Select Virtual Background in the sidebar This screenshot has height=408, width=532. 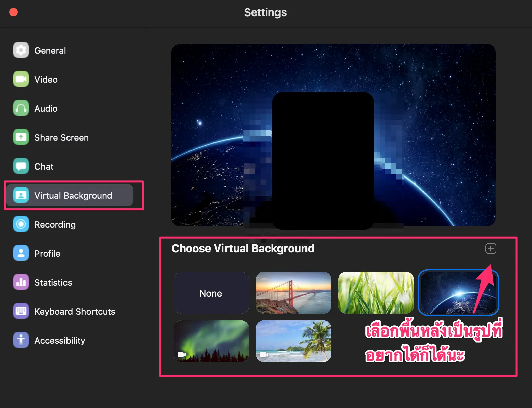coord(70,195)
